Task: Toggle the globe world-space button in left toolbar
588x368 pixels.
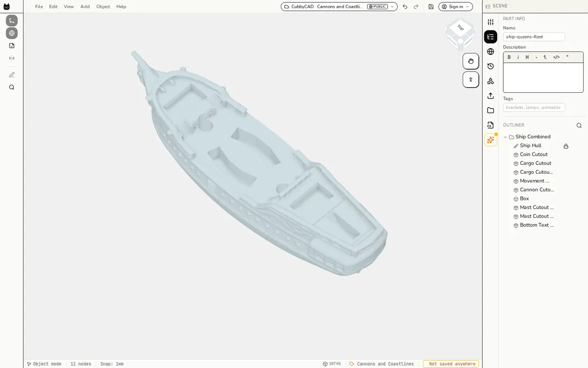Action: [12, 33]
